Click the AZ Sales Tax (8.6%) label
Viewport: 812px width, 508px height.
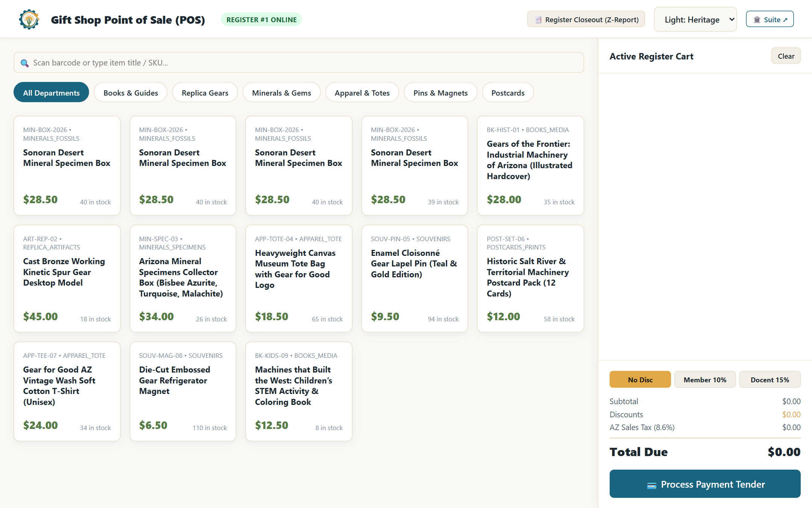(642, 427)
